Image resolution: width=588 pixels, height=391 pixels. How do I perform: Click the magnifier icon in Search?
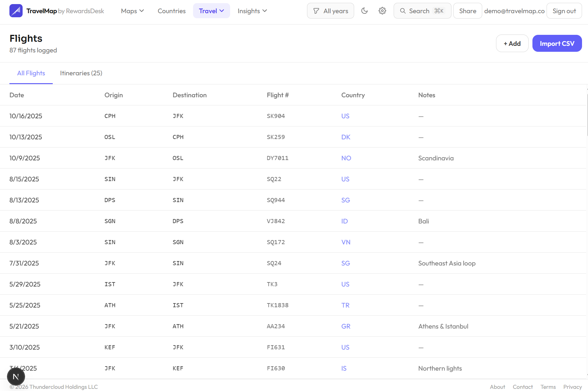(x=403, y=11)
